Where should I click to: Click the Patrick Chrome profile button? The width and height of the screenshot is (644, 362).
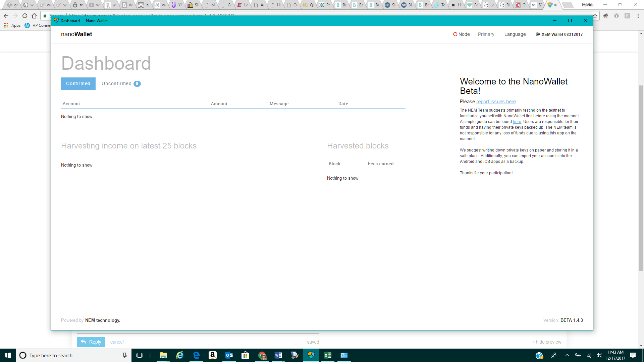(x=588, y=5)
